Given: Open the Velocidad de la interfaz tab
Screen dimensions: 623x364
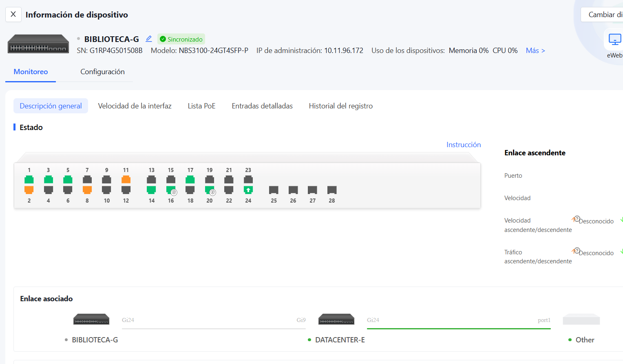Looking at the screenshot, I should click(x=135, y=106).
